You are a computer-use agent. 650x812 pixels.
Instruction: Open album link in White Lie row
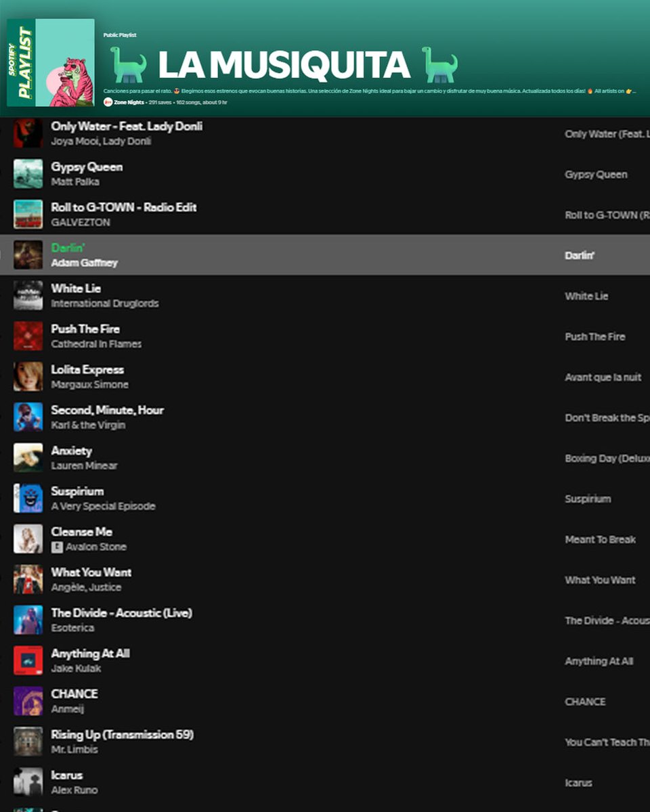[x=587, y=296]
